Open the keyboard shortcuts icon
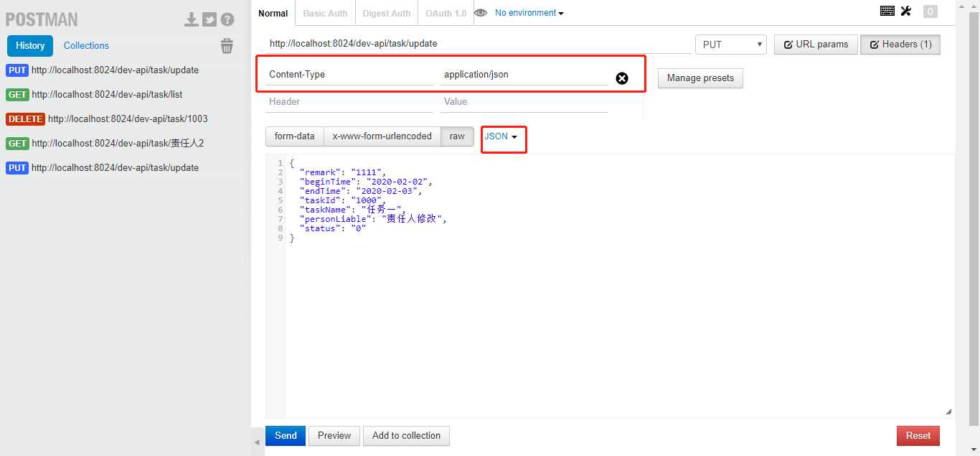The image size is (980, 456). (x=887, y=11)
